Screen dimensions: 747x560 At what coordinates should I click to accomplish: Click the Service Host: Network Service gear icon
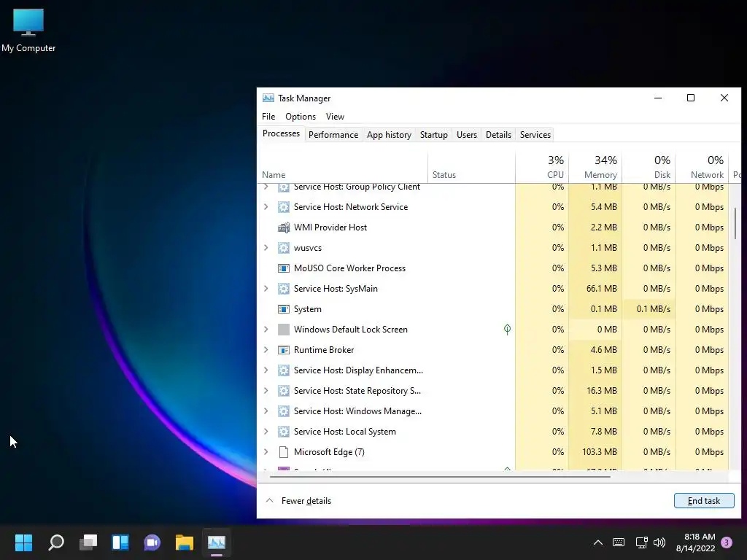click(x=284, y=206)
